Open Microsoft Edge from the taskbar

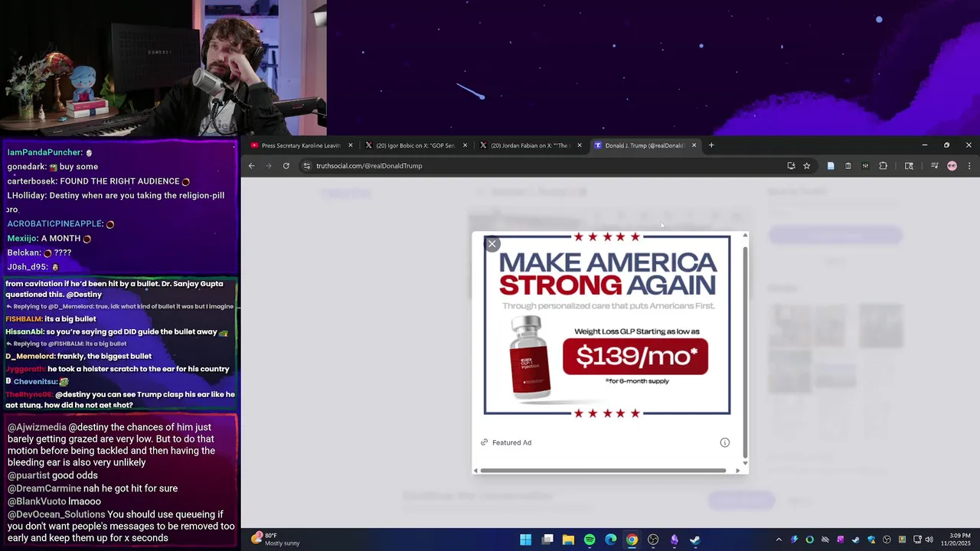(611, 540)
